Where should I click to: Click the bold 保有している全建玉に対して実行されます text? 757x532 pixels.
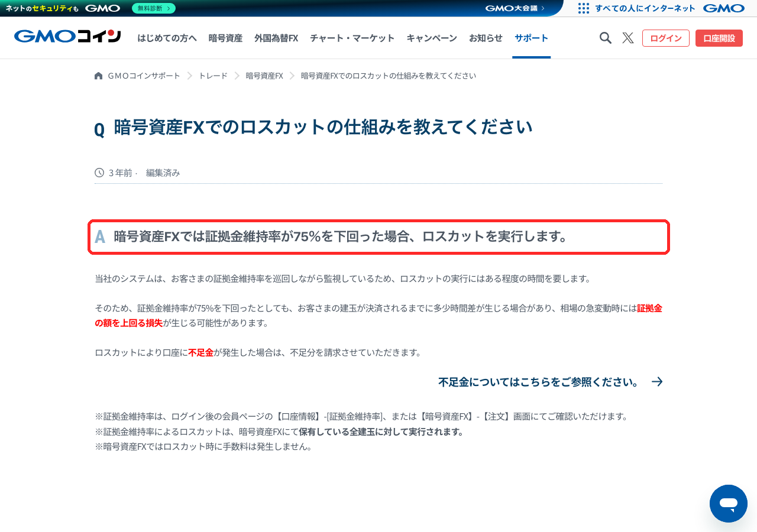click(381, 432)
